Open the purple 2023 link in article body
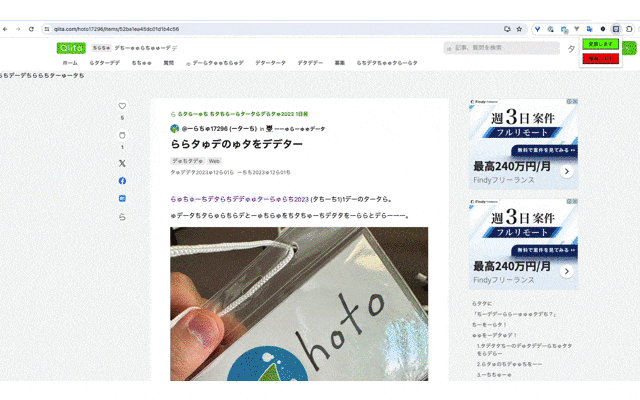 coord(240,199)
